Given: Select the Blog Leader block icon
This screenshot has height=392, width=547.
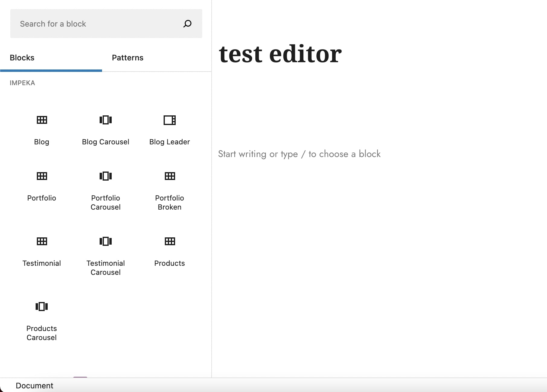Looking at the screenshot, I should tap(169, 120).
